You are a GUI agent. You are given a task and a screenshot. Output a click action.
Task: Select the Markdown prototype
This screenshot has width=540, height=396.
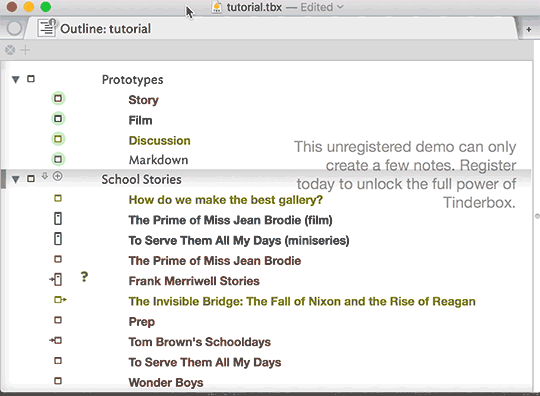tap(158, 160)
